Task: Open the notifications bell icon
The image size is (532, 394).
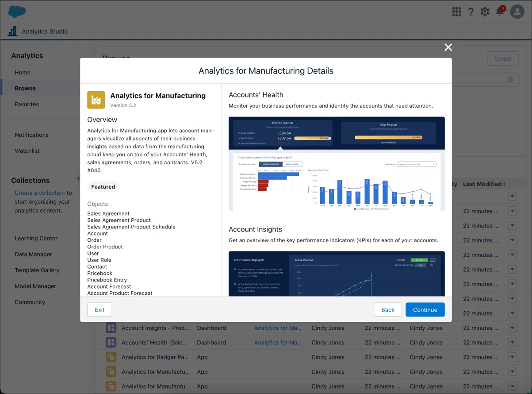Action: tap(500, 12)
